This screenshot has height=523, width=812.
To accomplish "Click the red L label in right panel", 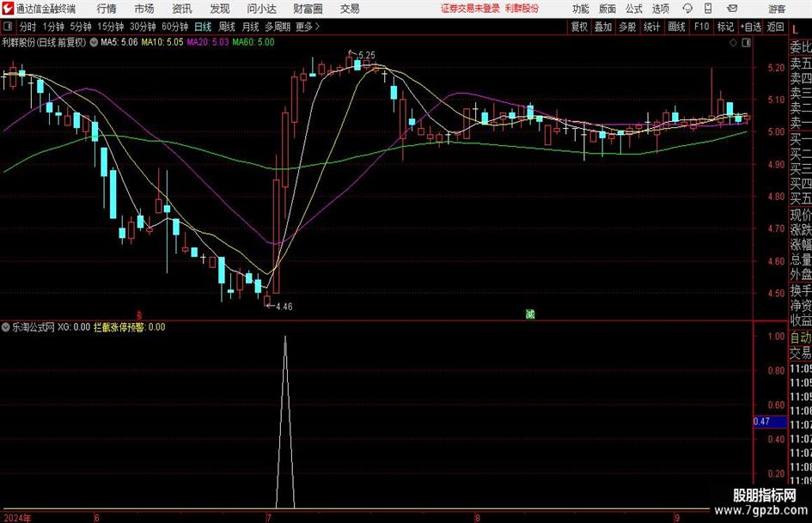I will (795, 30).
